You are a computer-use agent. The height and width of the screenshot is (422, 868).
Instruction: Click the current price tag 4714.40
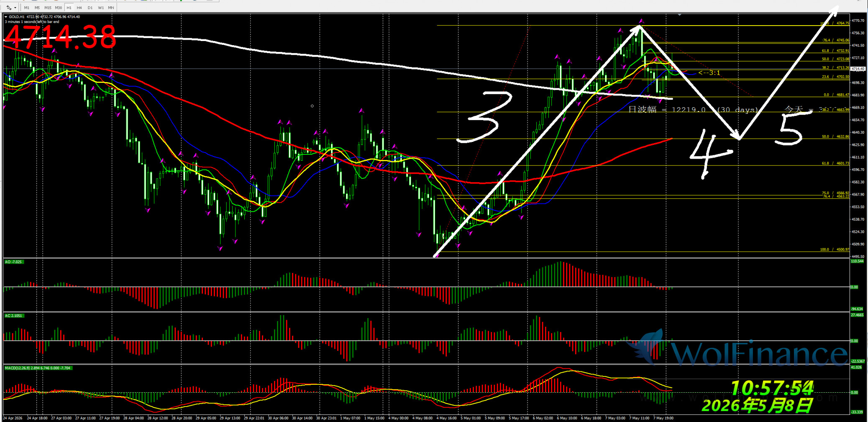(858, 69)
